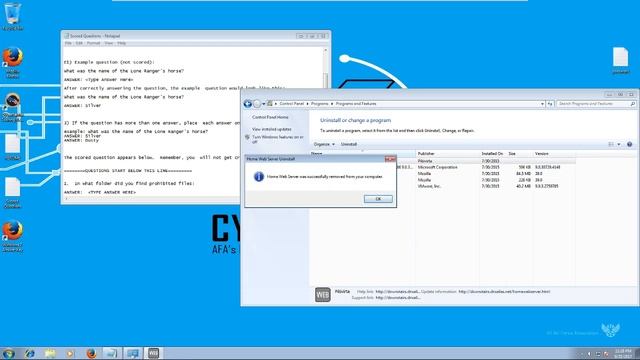Image resolution: width=640 pixels, height=360 pixels.
Task: Click the volume icon in system tray
Action: coord(589,354)
